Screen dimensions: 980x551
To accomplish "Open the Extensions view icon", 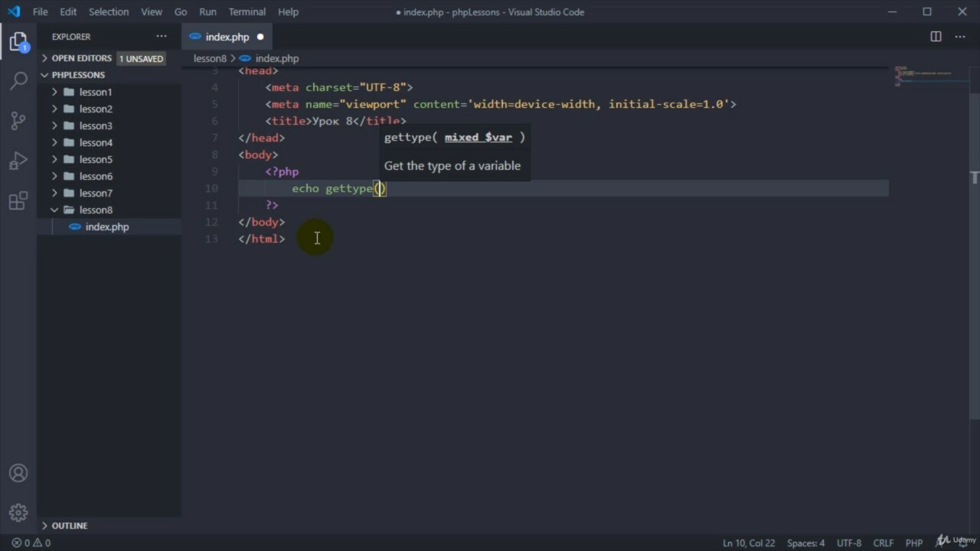I will pos(18,201).
